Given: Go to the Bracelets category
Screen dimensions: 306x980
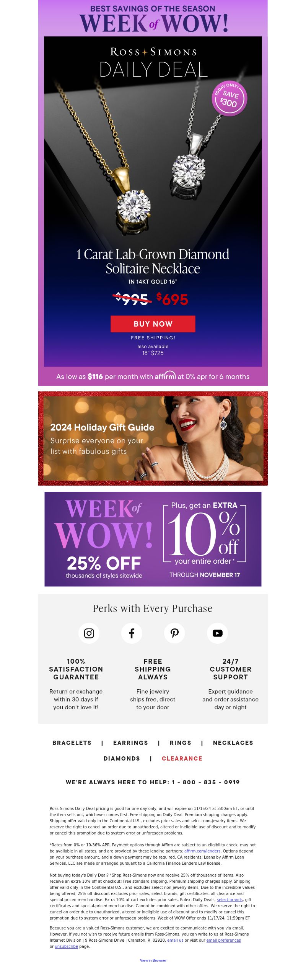Looking at the screenshot, I should point(72,743).
